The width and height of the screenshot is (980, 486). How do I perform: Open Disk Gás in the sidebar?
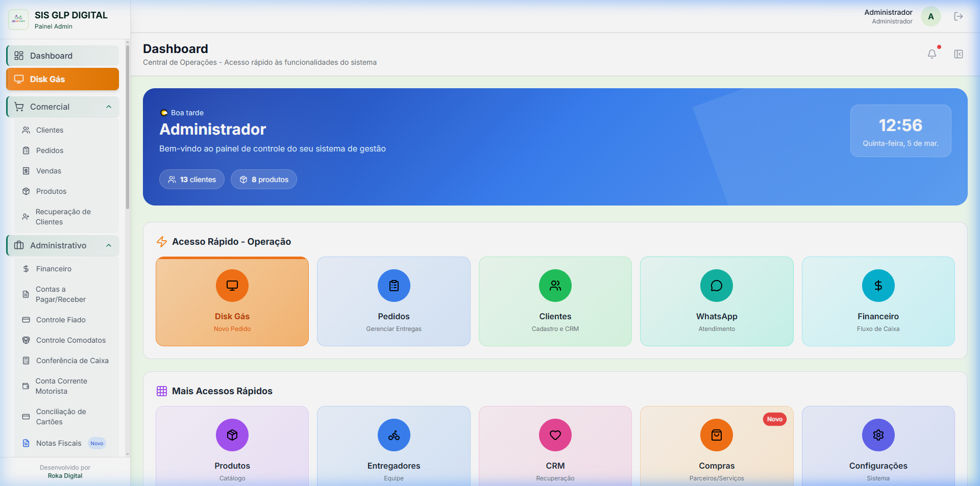[62, 79]
